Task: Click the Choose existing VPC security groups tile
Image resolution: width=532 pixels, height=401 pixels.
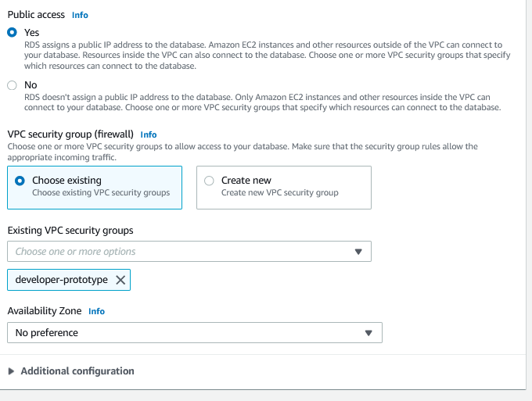Action: click(95, 188)
